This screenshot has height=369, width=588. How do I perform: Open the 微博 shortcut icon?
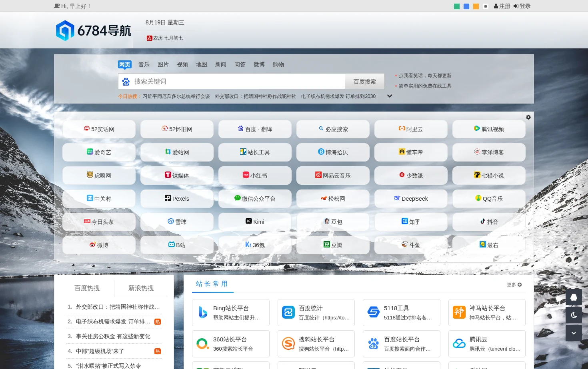[x=93, y=244]
